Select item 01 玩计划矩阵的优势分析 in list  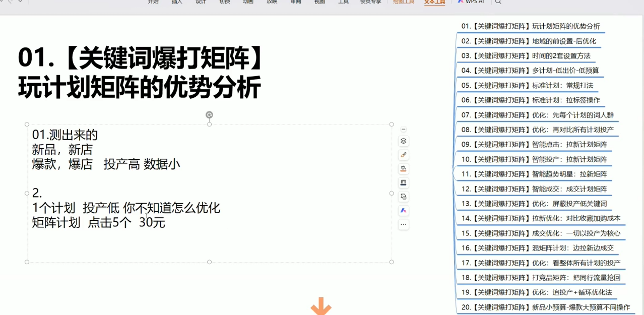[531, 26]
